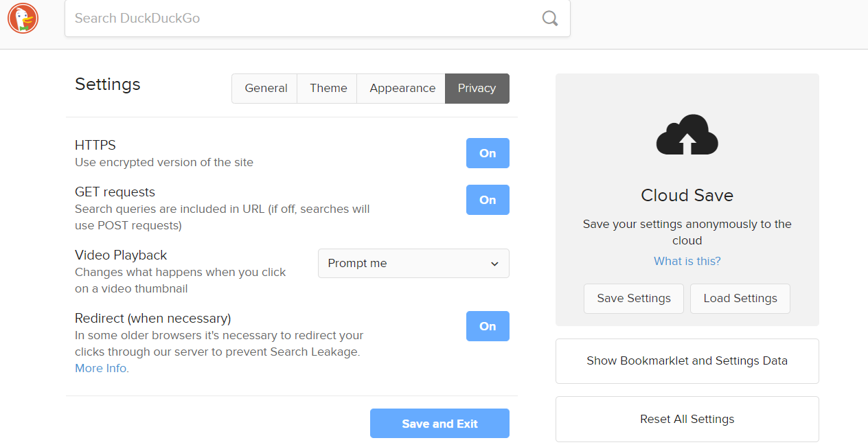Open the Appearance tab
The width and height of the screenshot is (868, 447).
coord(402,89)
